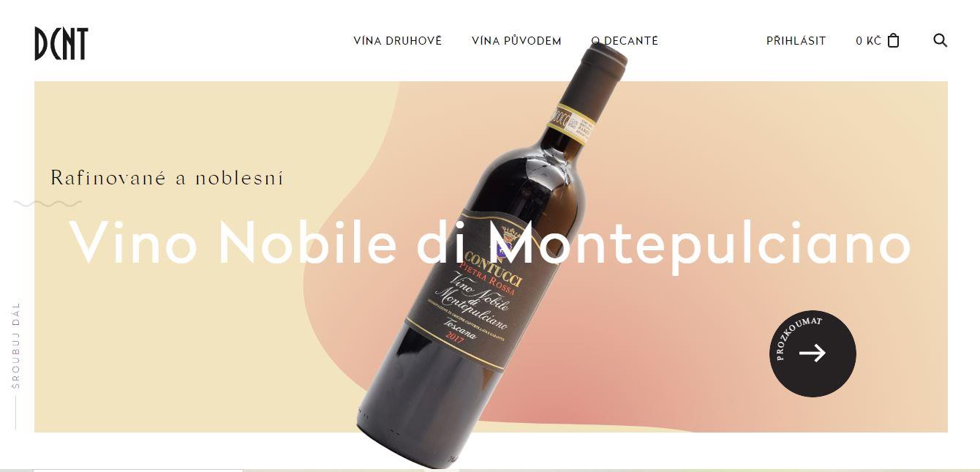This screenshot has height=472, width=980.
Task: Click the search magnifier icon
Action: pos(941,40)
